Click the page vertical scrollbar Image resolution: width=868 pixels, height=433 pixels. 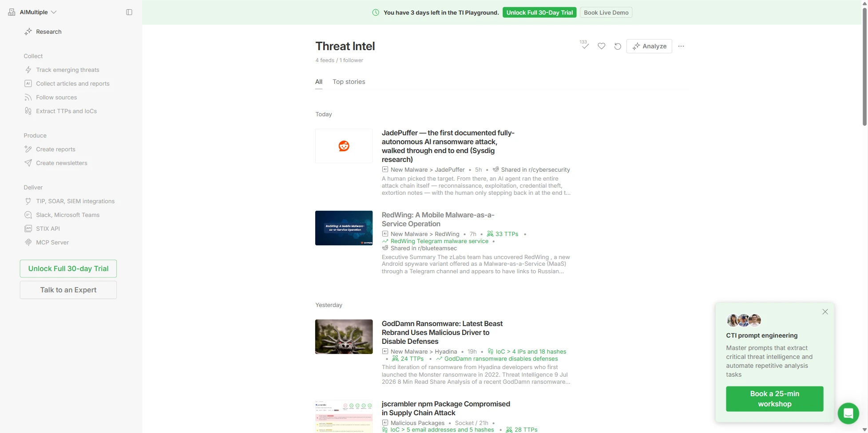[x=864, y=67]
